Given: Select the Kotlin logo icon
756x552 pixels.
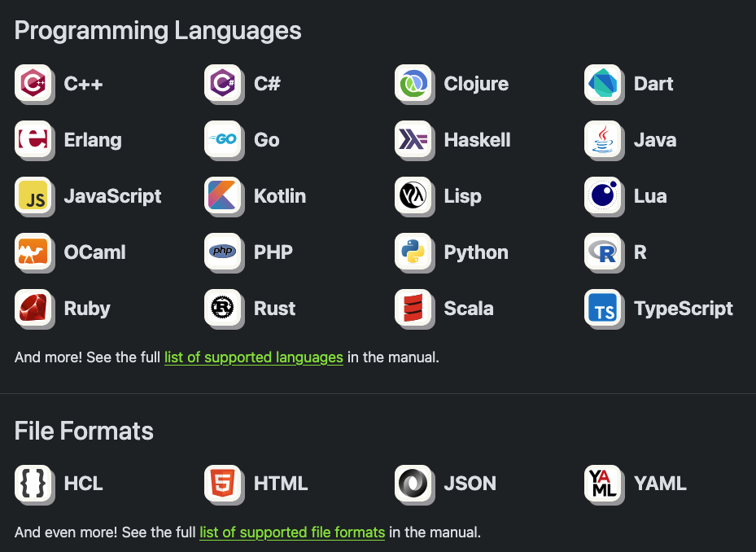Looking at the screenshot, I should click(223, 195).
